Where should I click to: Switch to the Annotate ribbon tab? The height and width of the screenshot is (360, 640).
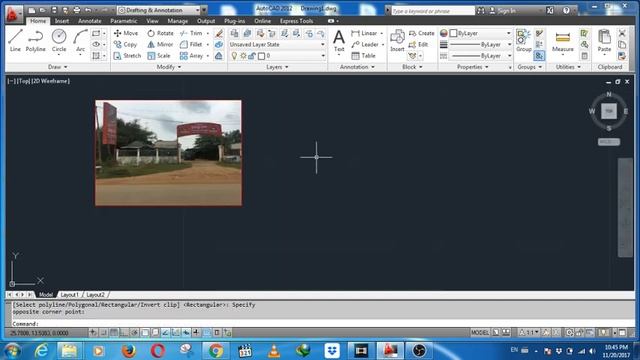click(89, 21)
